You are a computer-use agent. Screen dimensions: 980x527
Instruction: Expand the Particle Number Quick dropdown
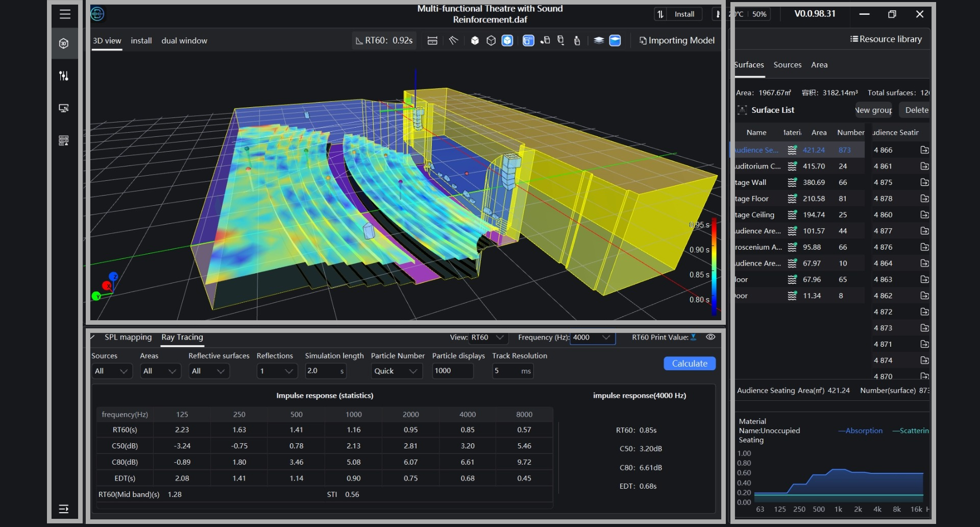(x=397, y=371)
